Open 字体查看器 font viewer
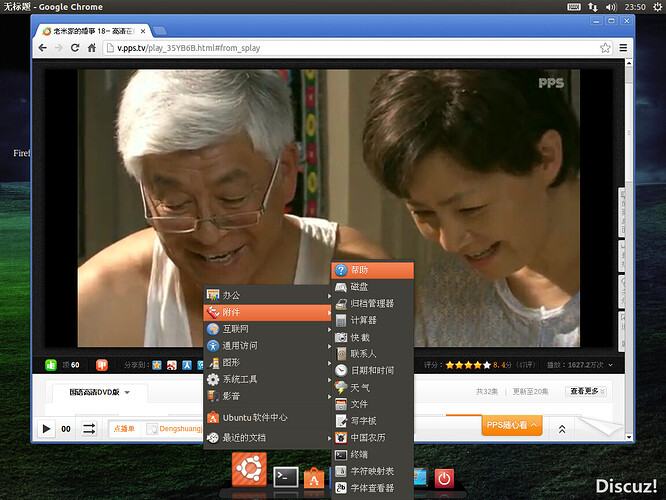666x500 pixels. click(x=373, y=488)
